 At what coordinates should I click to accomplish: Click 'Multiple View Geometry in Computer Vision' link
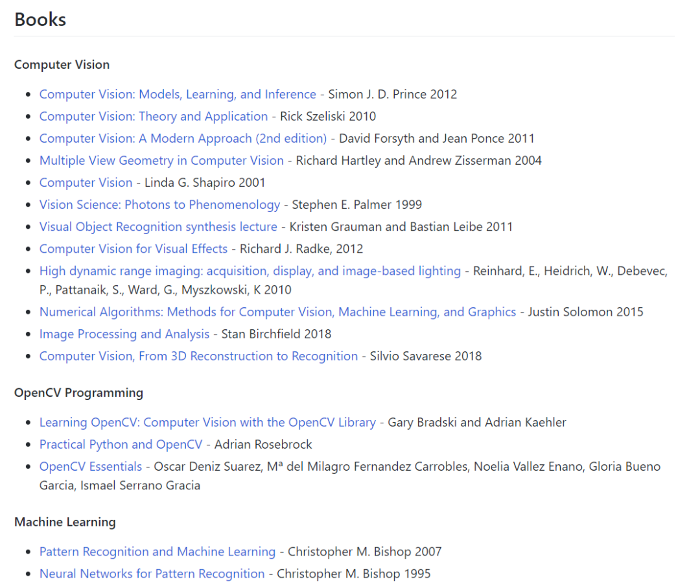pyautogui.click(x=161, y=160)
